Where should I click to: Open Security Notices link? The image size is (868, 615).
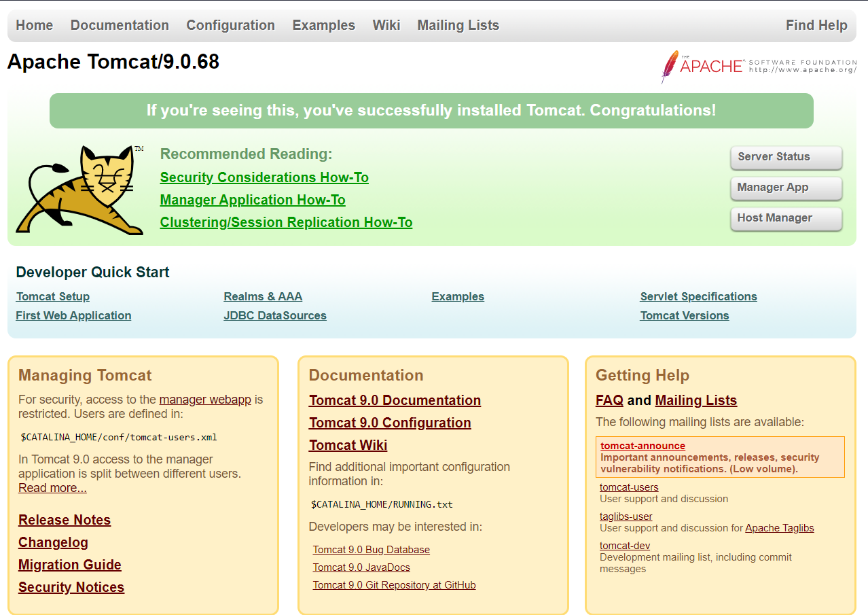tap(71, 587)
